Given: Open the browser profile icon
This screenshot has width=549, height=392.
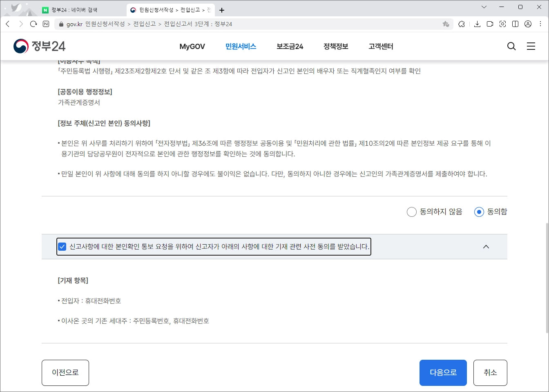Looking at the screenshot, I should pyautogui.click(x=528, y=24).
